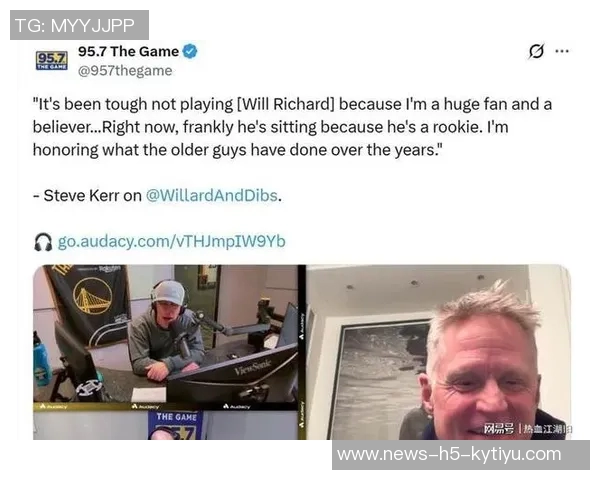This screenshot has height=480, width=600.
Task: Click the TG: MYYJJPP watermark label
Action: [79, 25]
